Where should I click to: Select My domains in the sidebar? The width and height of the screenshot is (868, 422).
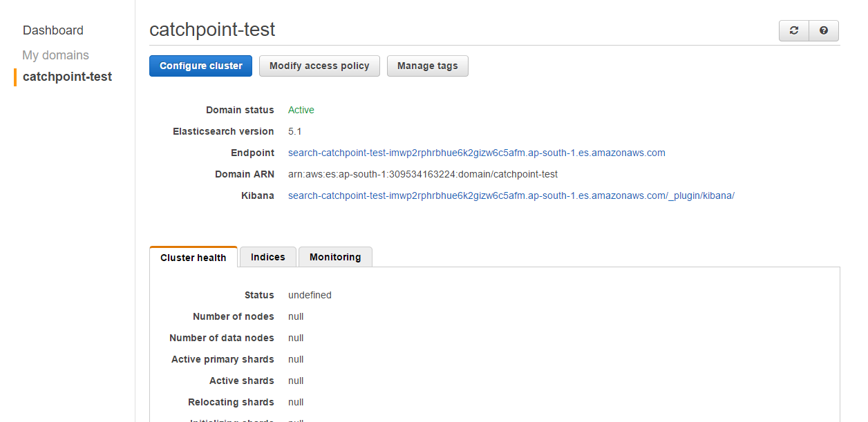click(55, 55)
